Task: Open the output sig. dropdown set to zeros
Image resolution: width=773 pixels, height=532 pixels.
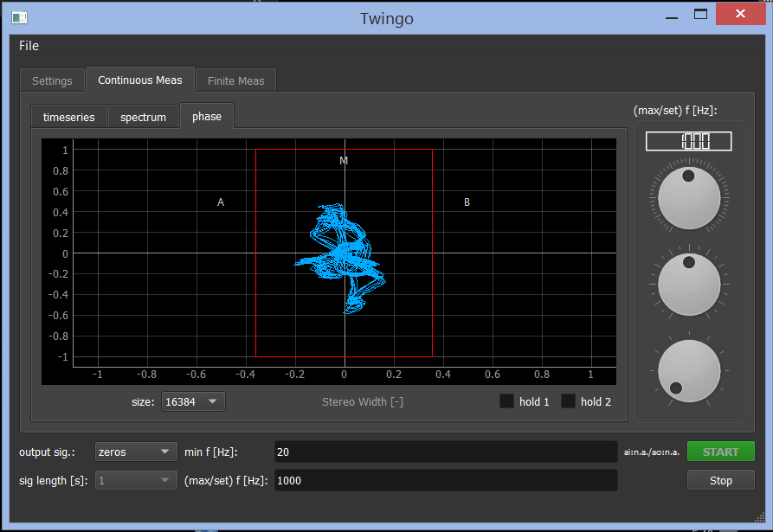Action: [136, 452]
